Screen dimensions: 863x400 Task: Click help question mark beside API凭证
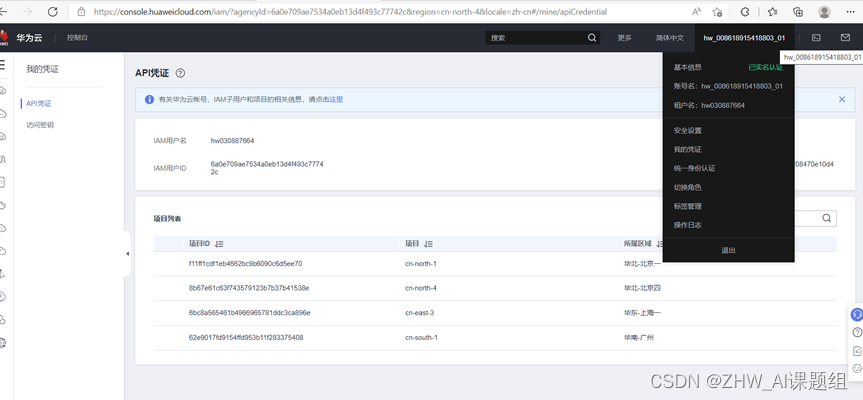pos(181,73)
